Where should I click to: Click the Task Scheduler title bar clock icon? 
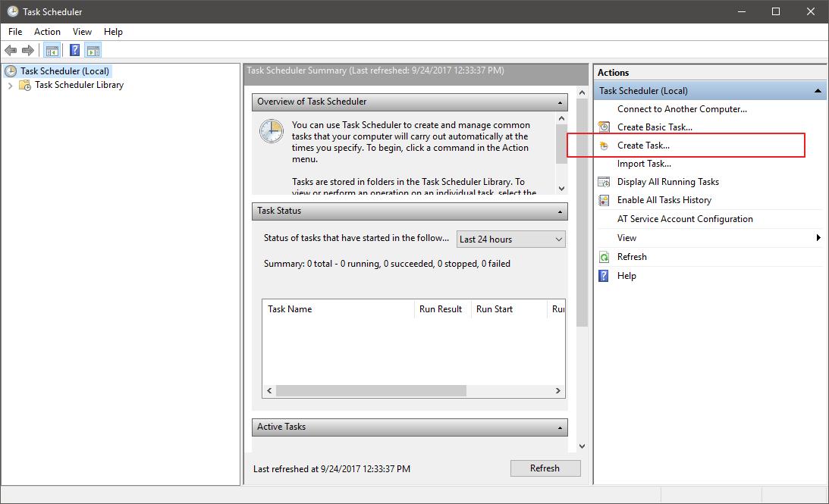point(13,11)
